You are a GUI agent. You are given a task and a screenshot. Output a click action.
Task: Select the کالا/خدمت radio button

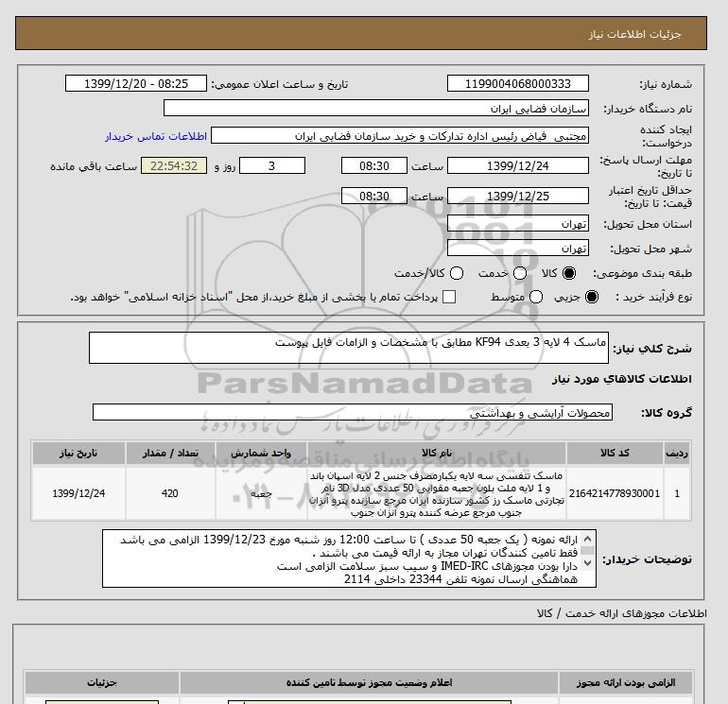(457, 273)
